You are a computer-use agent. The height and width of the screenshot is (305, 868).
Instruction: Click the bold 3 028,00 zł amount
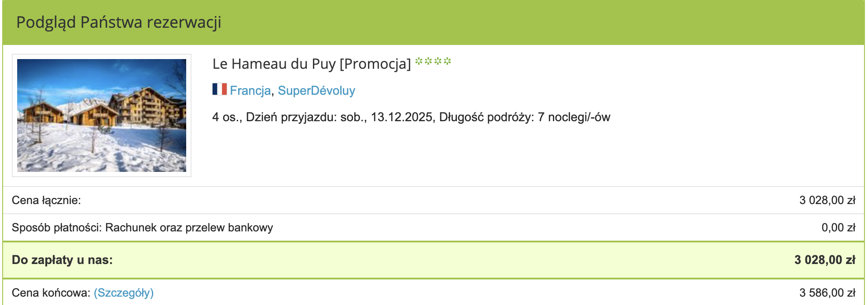point(824,260)
